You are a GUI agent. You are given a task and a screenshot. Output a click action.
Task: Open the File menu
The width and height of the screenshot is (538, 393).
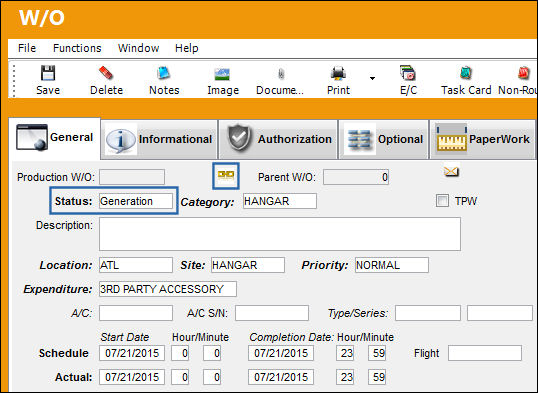(27, 48)
